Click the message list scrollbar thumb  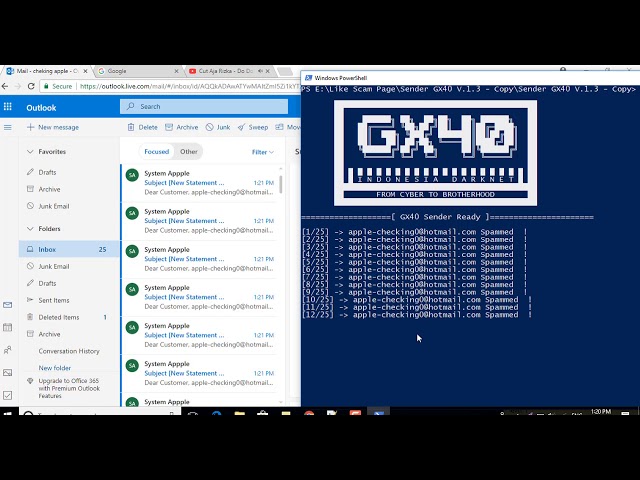point(280,184)
